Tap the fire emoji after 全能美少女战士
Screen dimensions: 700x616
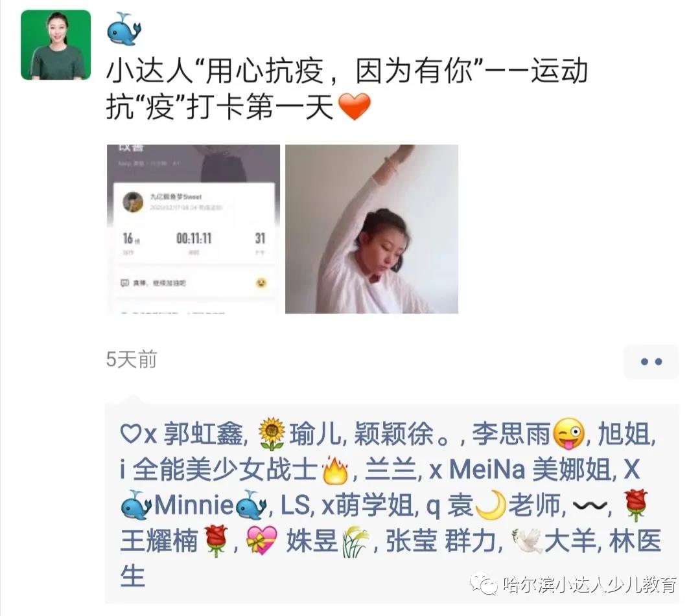[x=335, y=470]
